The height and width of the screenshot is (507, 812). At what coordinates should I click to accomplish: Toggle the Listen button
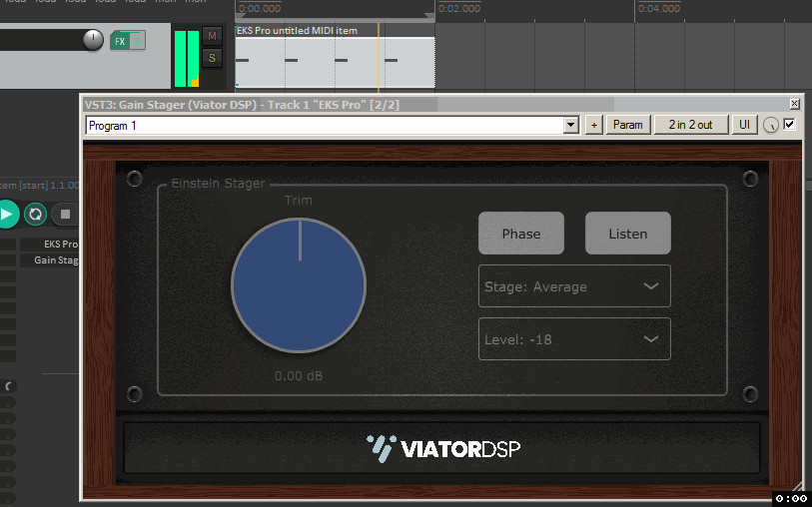(x=627, y=234)
